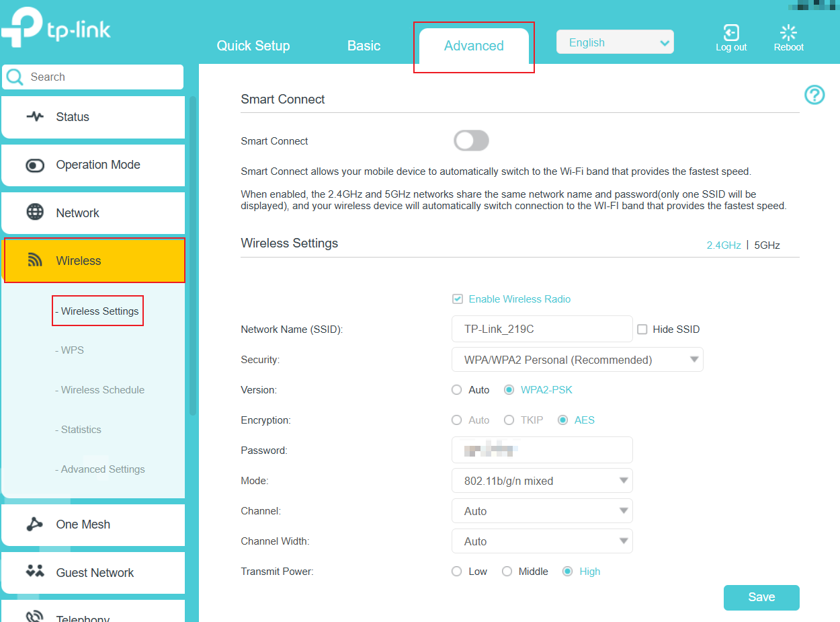Switch to the Basic tab
The height and width of the screenshot is (622, 840).
click(x=364, y=46)
